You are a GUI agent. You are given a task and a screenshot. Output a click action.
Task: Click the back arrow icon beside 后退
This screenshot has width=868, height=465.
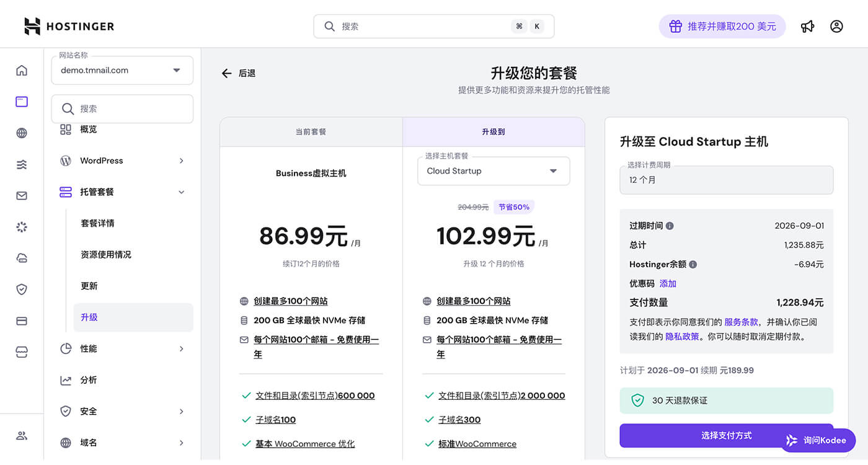coord(226,73)
